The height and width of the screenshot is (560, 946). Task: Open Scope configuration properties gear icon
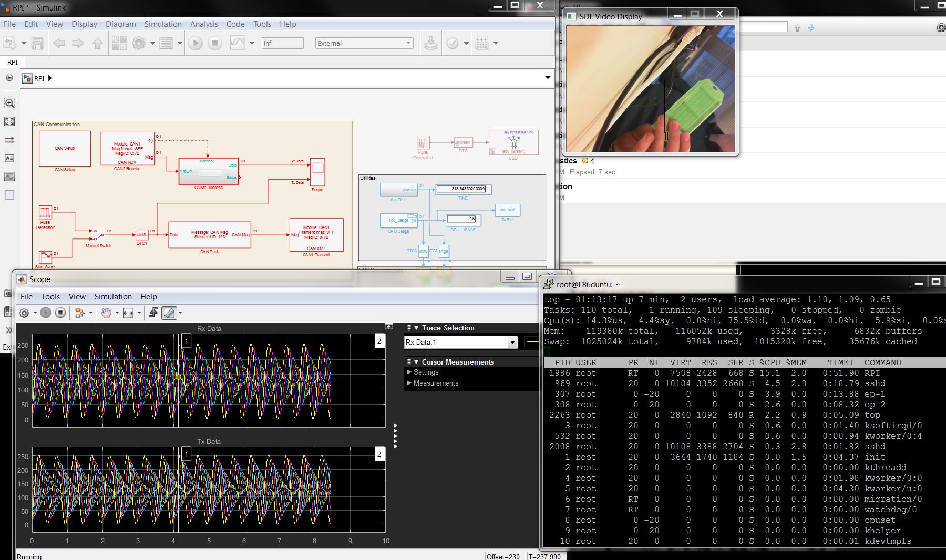tap(24, 313)
